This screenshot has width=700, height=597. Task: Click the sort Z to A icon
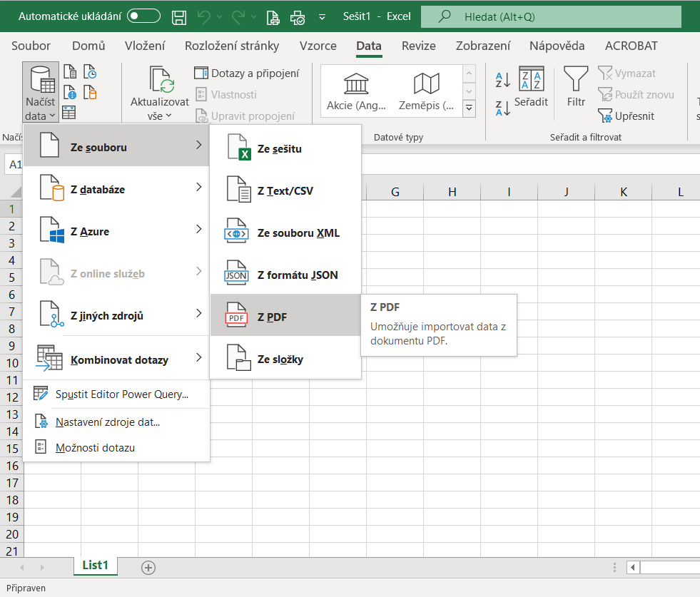click(x=502, y=108)
